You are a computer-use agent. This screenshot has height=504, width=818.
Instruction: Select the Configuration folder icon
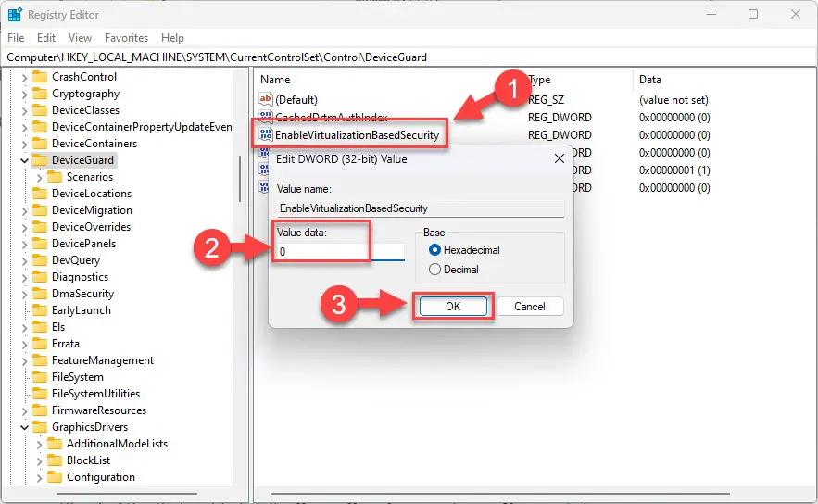[55, 477]
